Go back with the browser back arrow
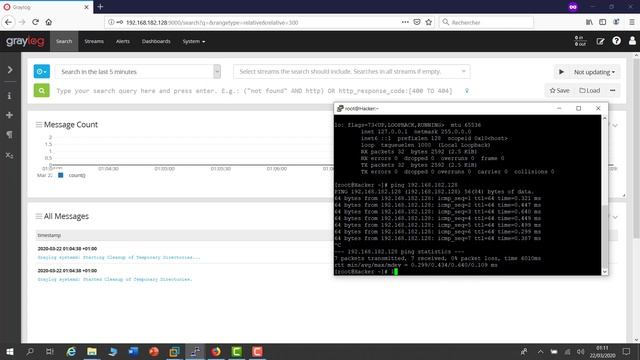This screenshot has height=360, width=640. coord(9,22)
